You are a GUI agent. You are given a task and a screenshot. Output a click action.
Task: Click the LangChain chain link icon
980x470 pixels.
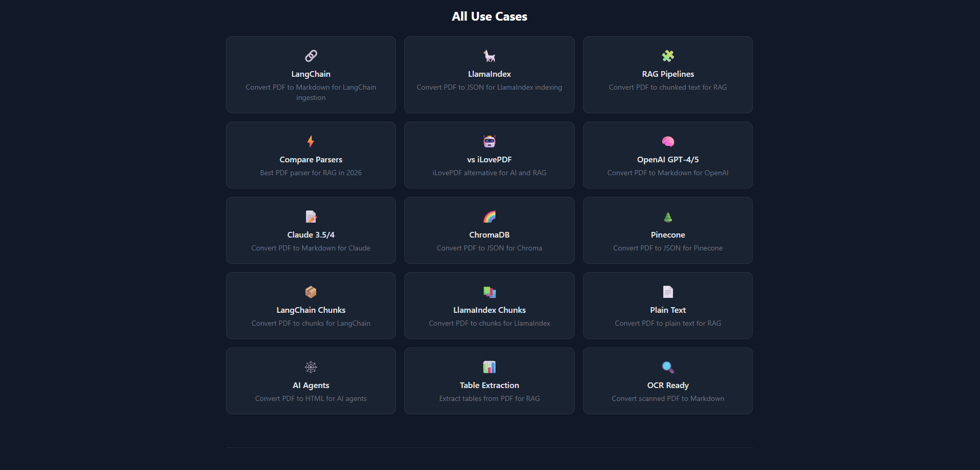point(311,56)
